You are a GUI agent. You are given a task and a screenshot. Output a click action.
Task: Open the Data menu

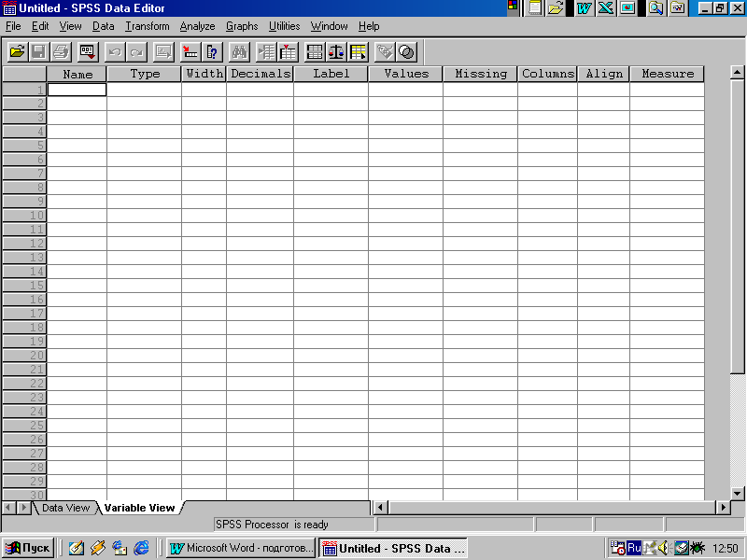point(103,26)
